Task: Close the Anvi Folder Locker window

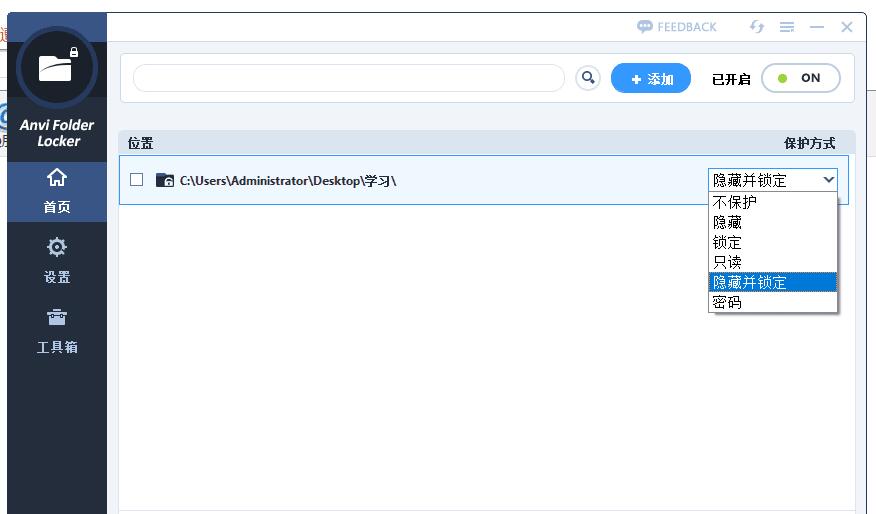Action: click(x=847, y=27)
